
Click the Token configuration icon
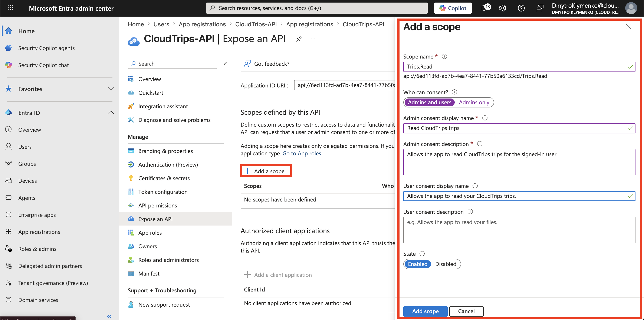131,192
